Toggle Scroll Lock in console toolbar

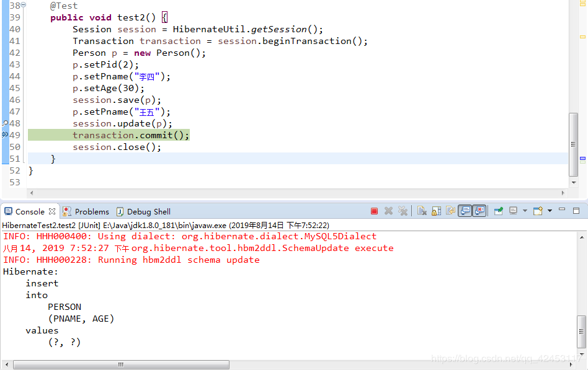pyautogui.click(x=436, y=211)
